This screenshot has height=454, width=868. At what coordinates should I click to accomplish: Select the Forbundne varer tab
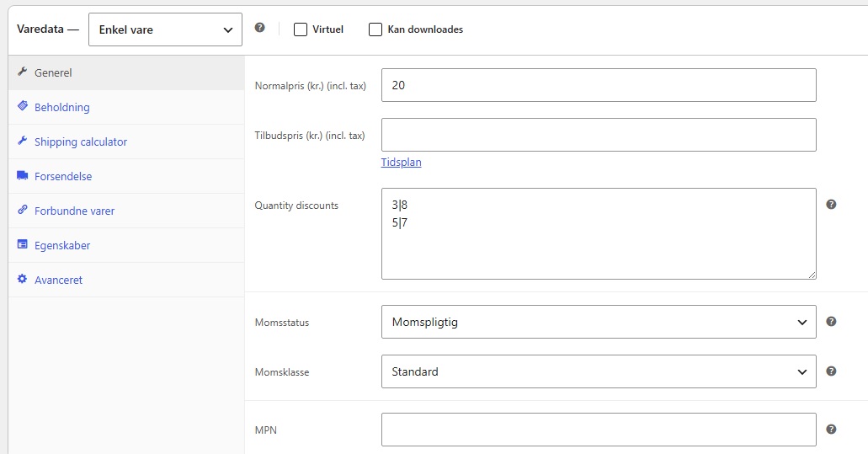click(x=126, y=211)
